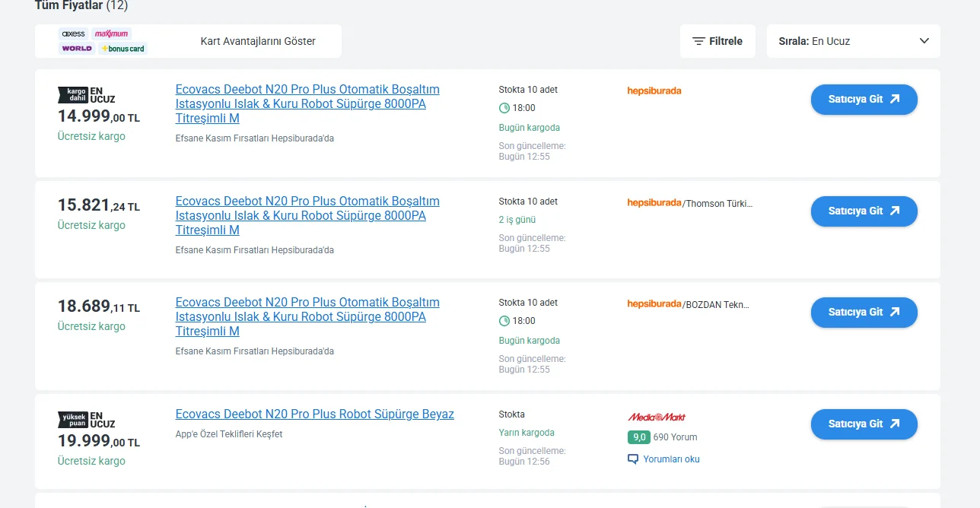The height and width of the screenshot is (508, 980).
Task: Click the Maximum card logo
Action: click(x=111, y=33)
